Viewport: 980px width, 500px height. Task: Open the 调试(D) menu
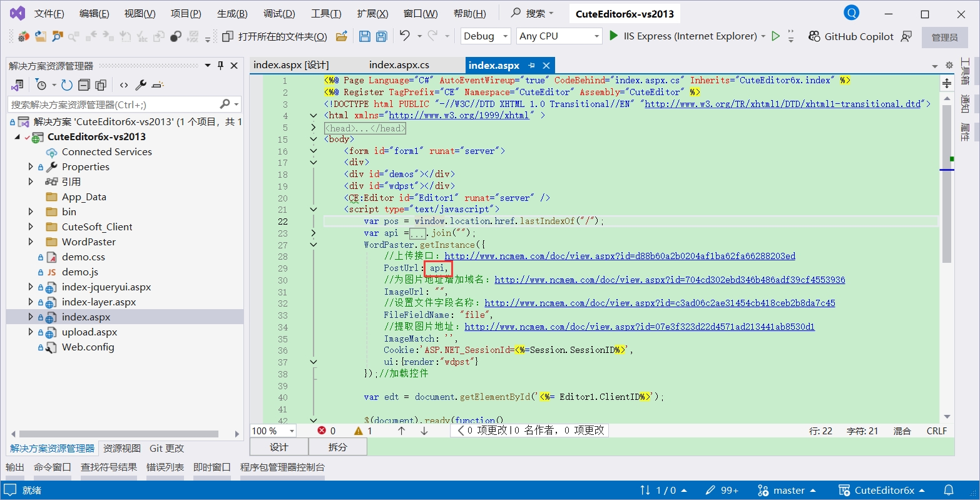point(279,14)
